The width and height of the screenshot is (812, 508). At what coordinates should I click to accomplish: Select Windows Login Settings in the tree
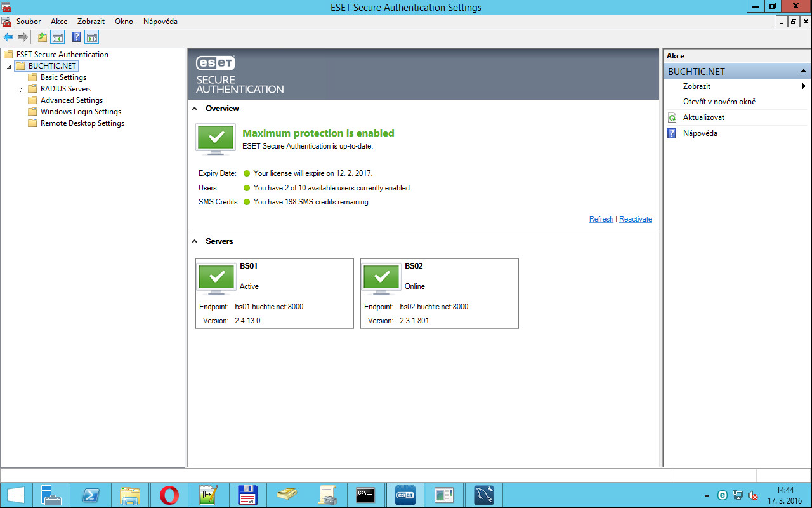pos(81,112)
